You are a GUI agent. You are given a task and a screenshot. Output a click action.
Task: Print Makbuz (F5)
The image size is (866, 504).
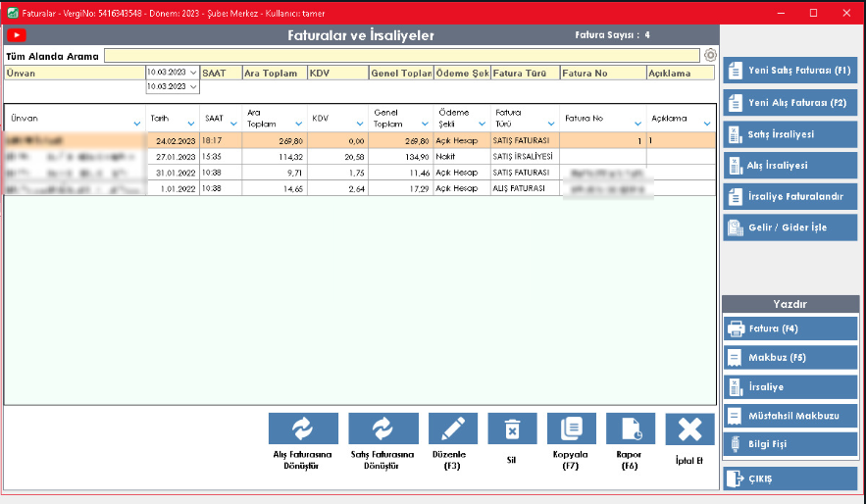[x=790, y=358]
